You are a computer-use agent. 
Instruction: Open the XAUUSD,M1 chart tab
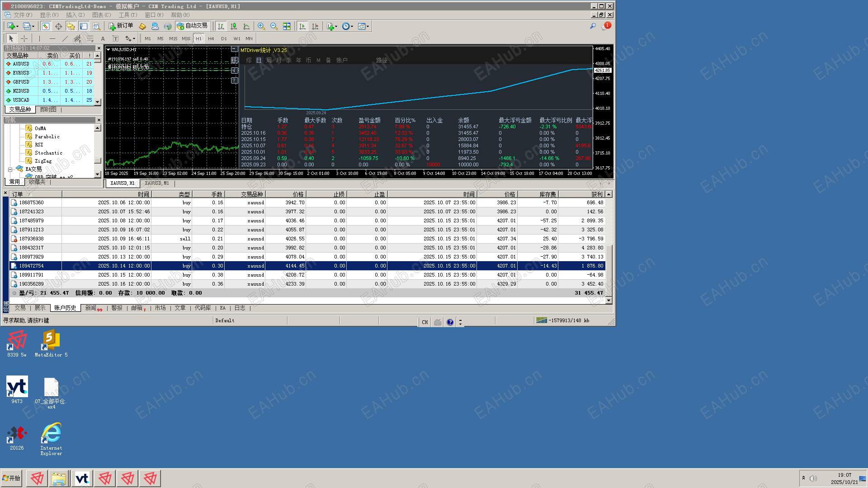[x=156, y=183]
